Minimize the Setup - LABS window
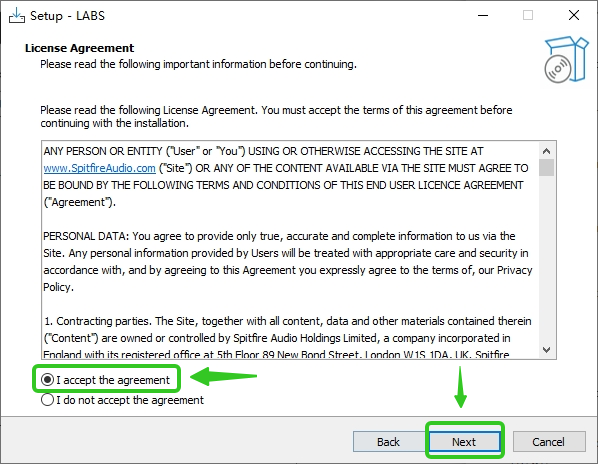Viewport: 598px width, 464px height. tap(483, 16)
